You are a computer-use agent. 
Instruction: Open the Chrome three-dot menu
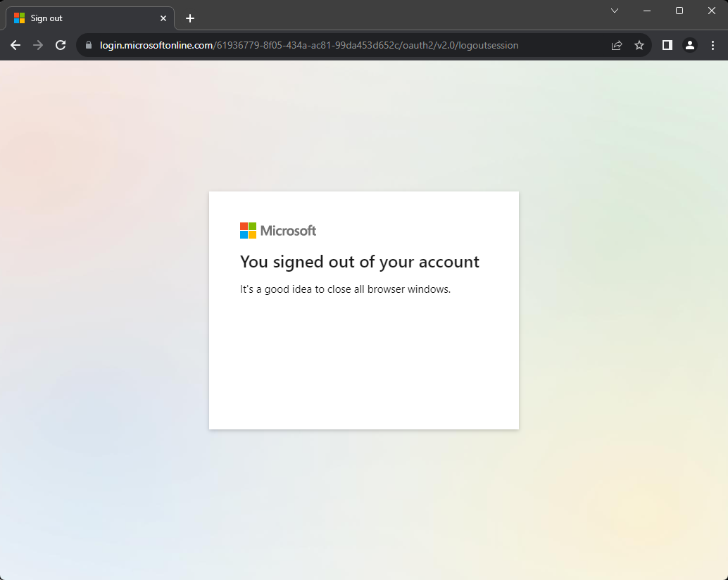click(x=713, y=45)
